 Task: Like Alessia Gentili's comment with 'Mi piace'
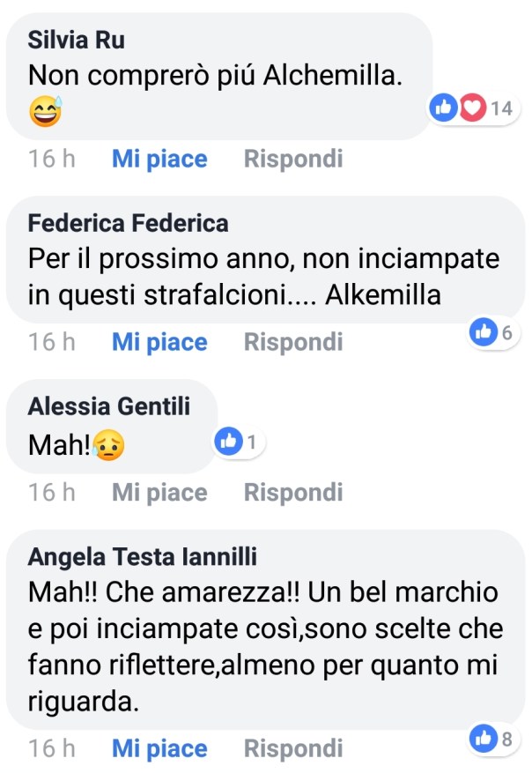[x=159, y=493]
